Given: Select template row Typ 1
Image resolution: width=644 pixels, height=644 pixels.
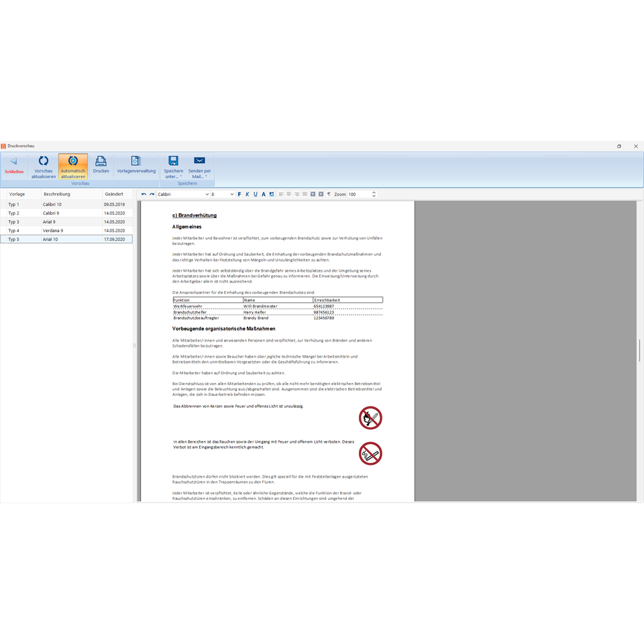Looking at the screenshot, I should (66, 204).
